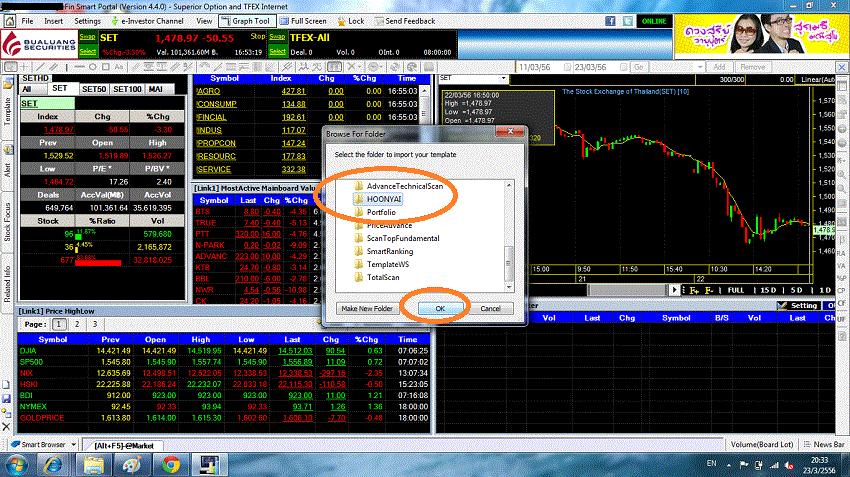This screenshot has height=477, width=850.
Task: Go to page 2 of Price HighLow
Action: 77,324
